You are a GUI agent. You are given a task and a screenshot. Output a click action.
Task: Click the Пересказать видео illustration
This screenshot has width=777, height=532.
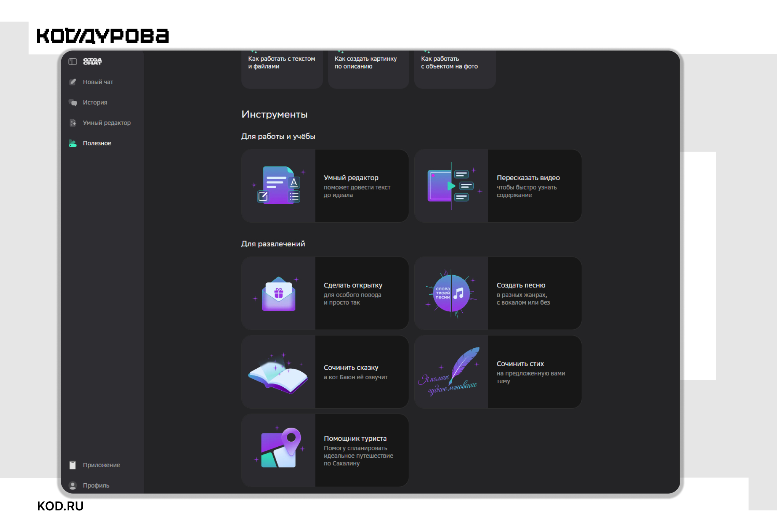[454, 186]
